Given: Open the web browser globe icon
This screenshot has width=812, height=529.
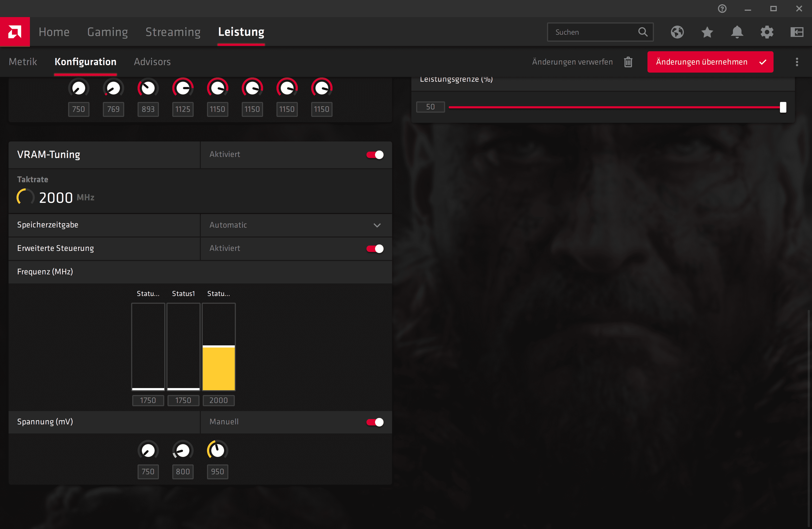Looking at the screenshot, I should (x=677, y=32).
